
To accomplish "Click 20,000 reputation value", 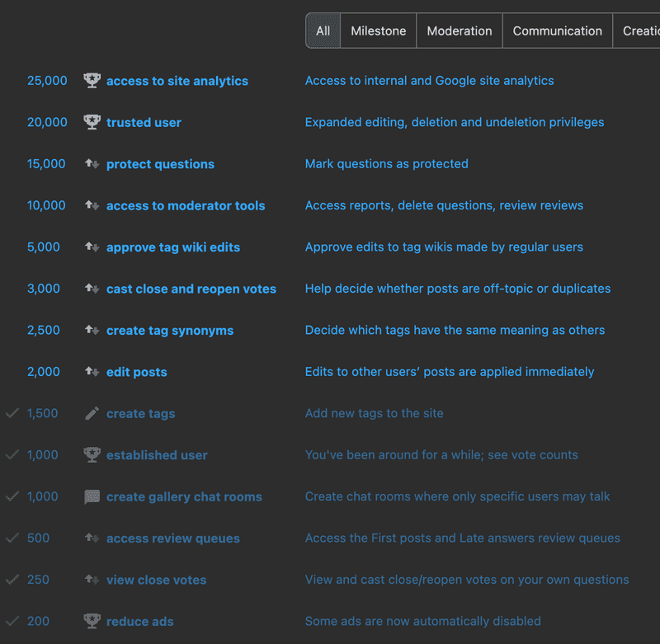I will point(47,122).
